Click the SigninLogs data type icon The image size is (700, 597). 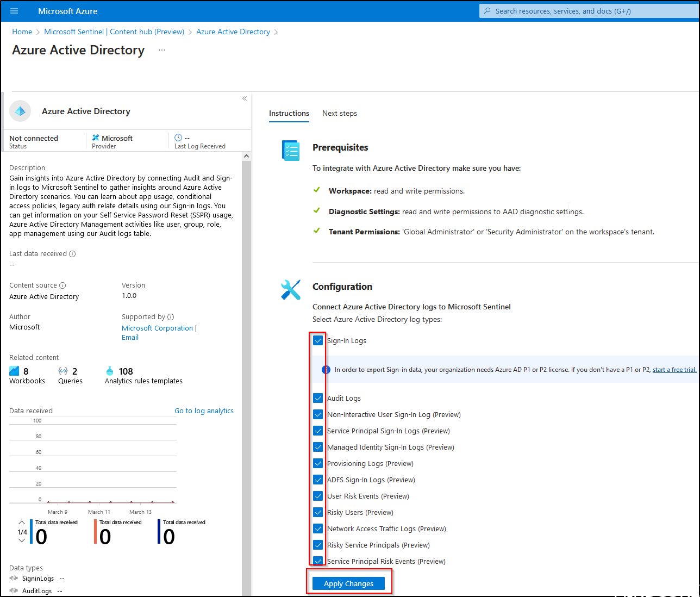pyautogui.click(x=13, y=578)
